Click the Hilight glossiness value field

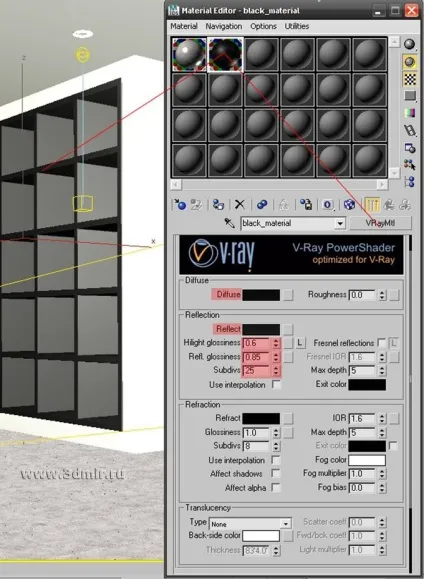257,343
